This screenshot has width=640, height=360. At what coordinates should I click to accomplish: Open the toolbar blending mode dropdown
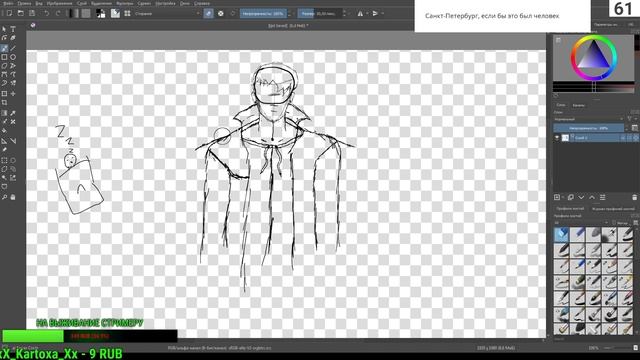[167, 13]
